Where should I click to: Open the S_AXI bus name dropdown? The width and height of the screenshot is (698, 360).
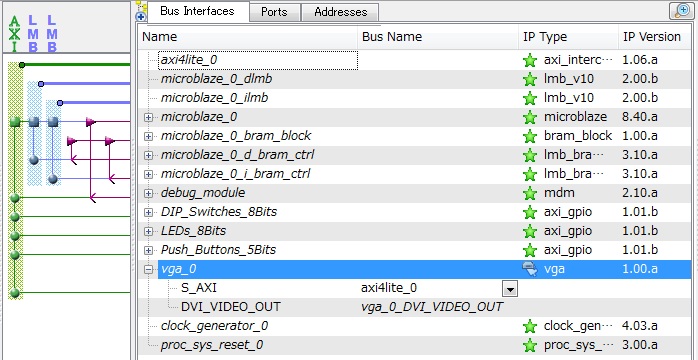[510, 289]
